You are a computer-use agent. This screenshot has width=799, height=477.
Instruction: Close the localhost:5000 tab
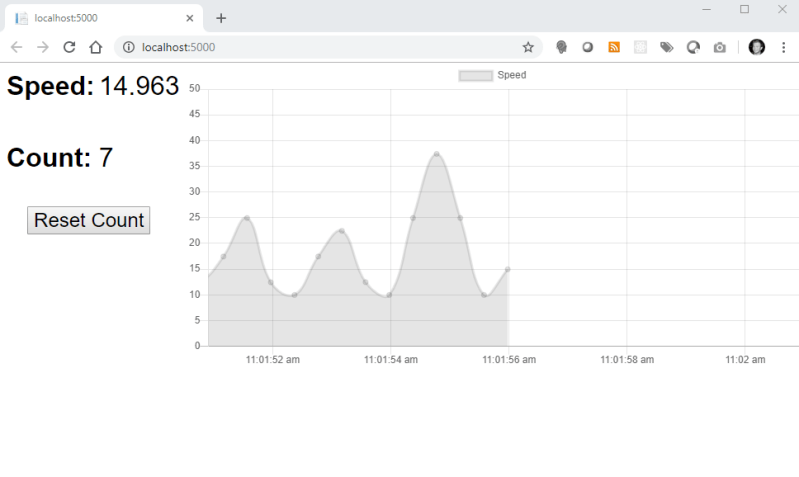190,18
